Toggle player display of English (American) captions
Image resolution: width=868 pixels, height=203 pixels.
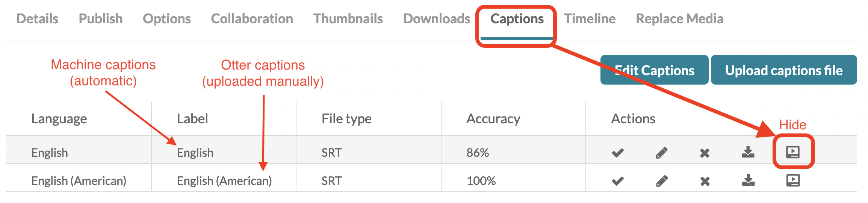pos(793,180)
